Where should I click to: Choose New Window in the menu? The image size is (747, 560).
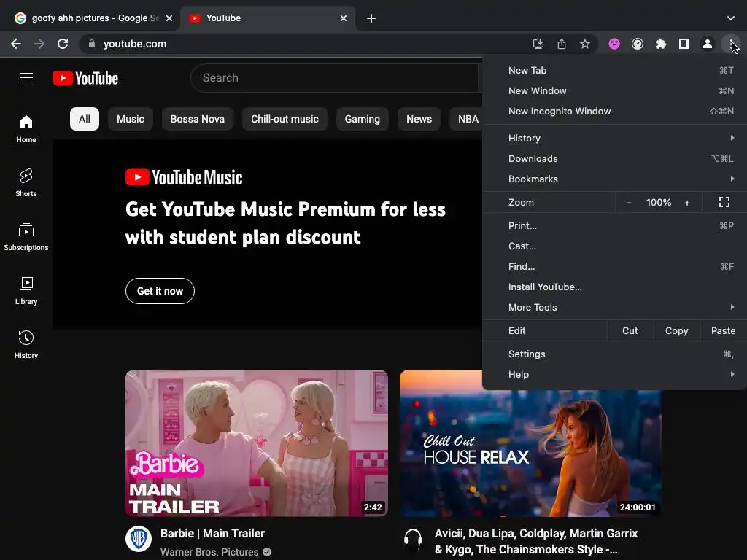(614, 90)
